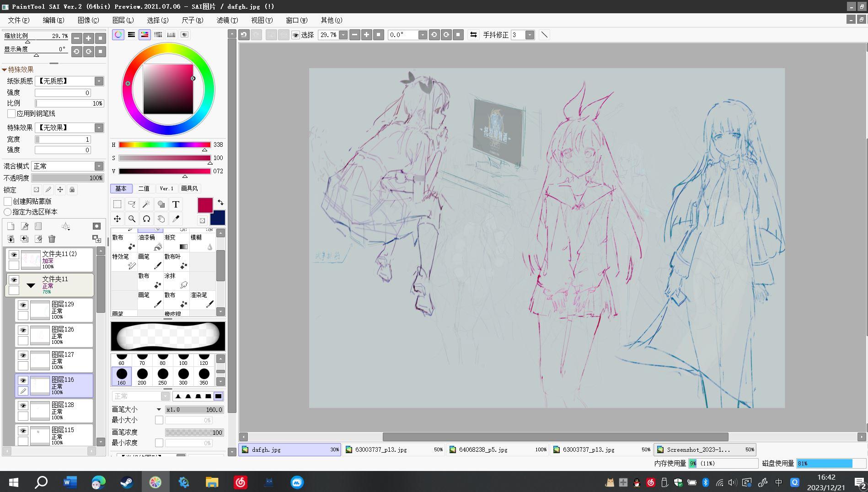
Task: Select layer 图层128
Action: [x=54, y=411]
